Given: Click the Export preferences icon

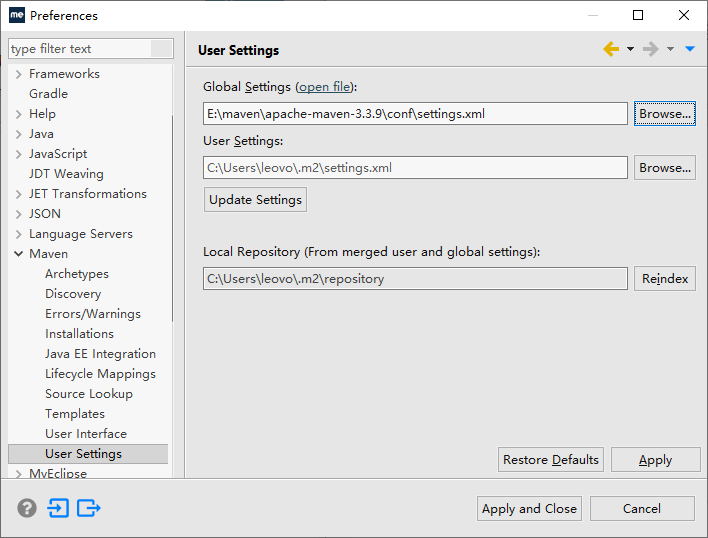Looking at the screenshot, I should tap(89, 508).
